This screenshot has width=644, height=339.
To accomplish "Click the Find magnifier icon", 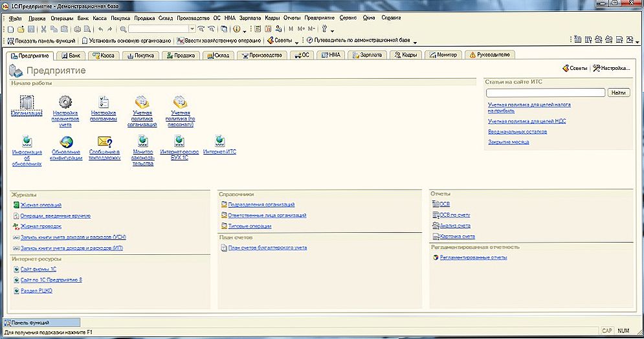I will click(123, 29).
